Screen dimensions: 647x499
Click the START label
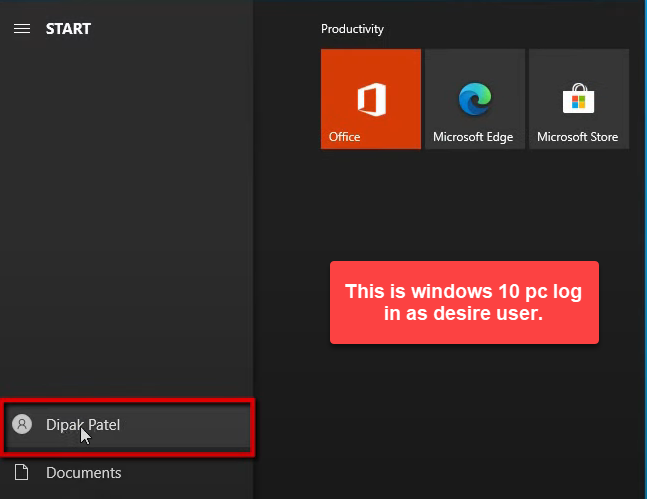68,29
